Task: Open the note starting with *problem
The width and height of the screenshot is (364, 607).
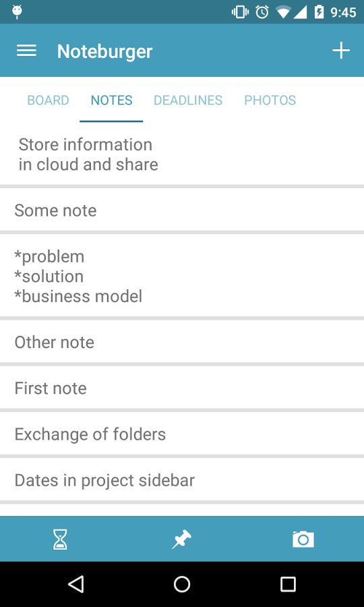Action: tap(182, 276)
